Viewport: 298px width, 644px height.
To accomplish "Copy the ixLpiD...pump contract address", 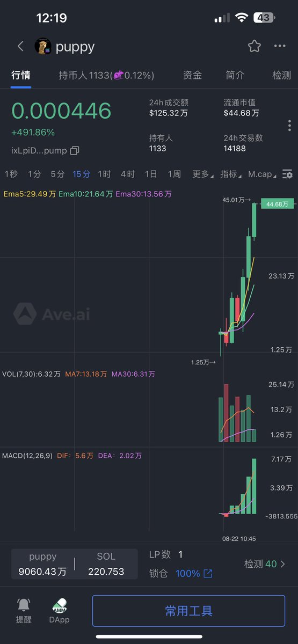I will (x=75, y=151).
